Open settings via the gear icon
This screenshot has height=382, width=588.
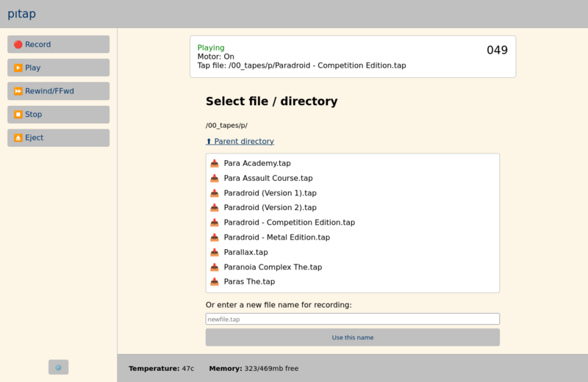click(x=59, y=367)
